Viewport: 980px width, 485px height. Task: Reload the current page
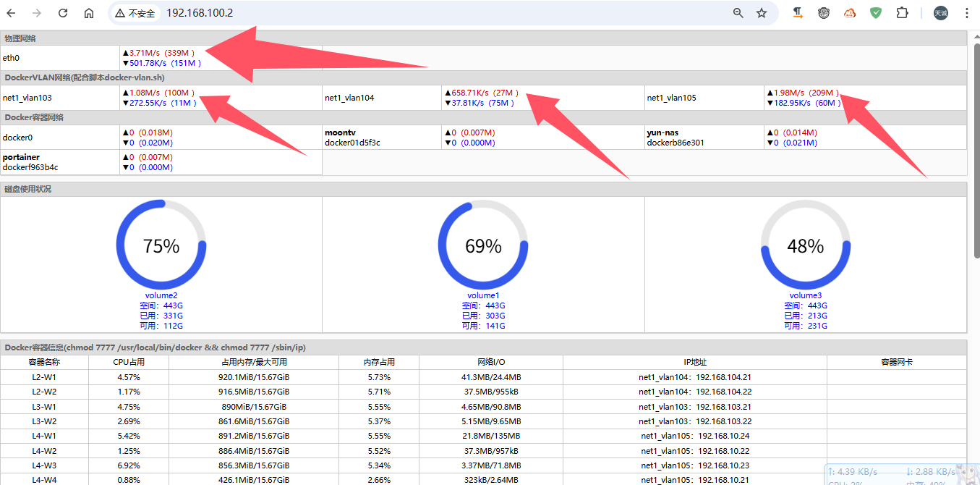63,13
